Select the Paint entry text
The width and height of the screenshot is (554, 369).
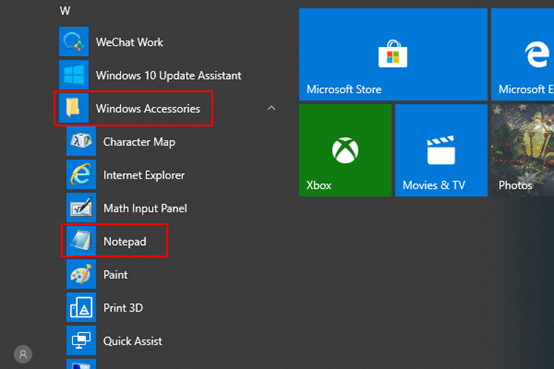(x=115, y=275)
